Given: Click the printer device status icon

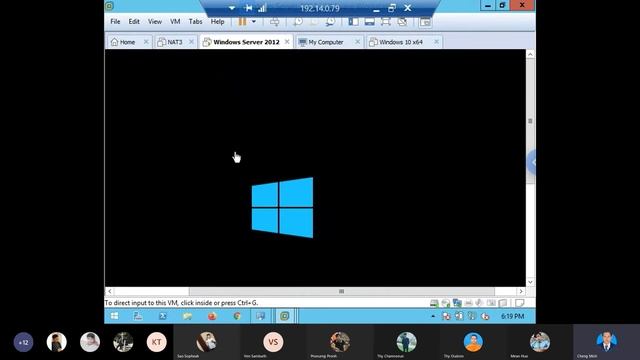Looking at the screenshot, I should [469, 303].
